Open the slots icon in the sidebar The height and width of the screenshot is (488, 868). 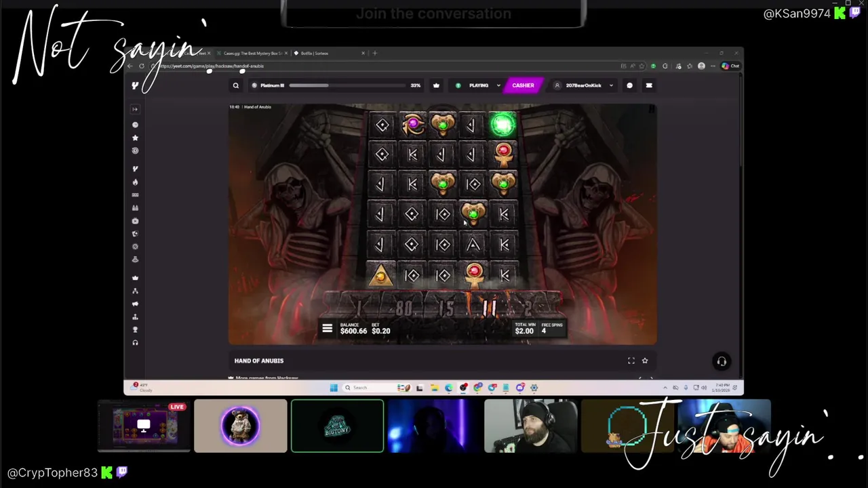135,195
